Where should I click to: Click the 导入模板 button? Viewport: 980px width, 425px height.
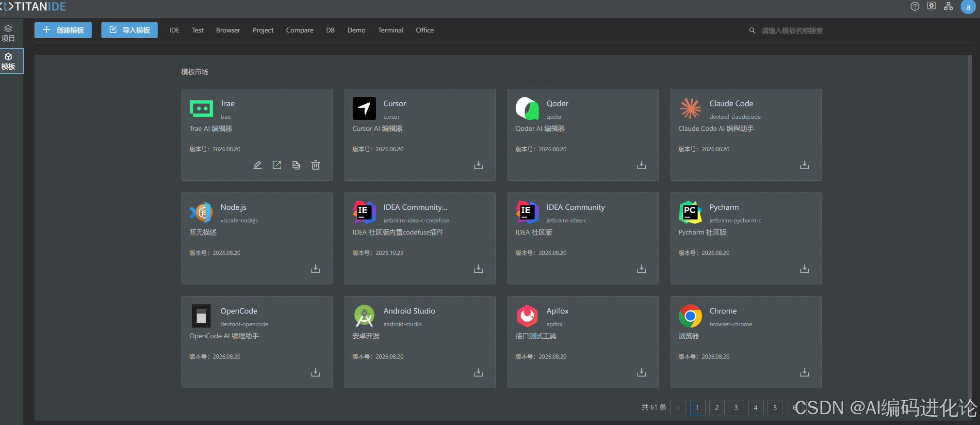(x=130, y=30)
